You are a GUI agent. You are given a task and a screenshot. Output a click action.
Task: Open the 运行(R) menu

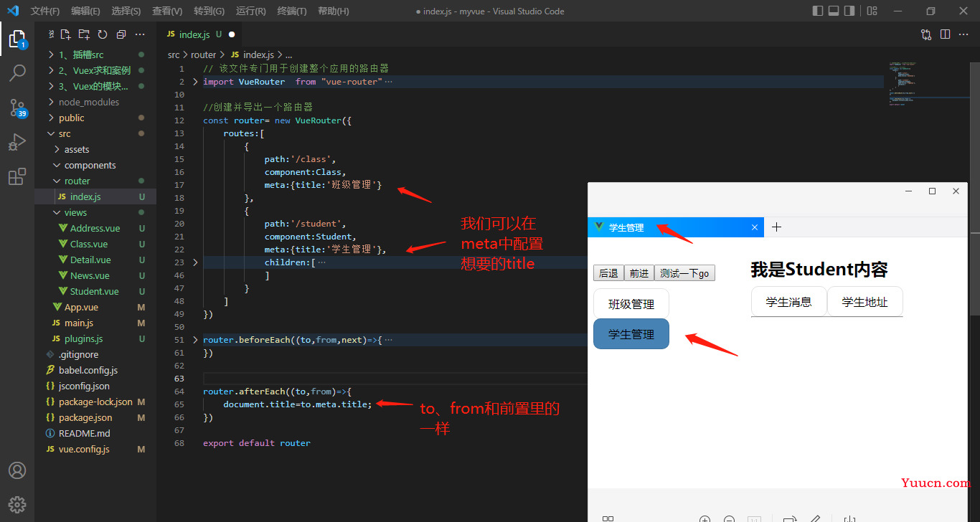click(x=250, y=11)
